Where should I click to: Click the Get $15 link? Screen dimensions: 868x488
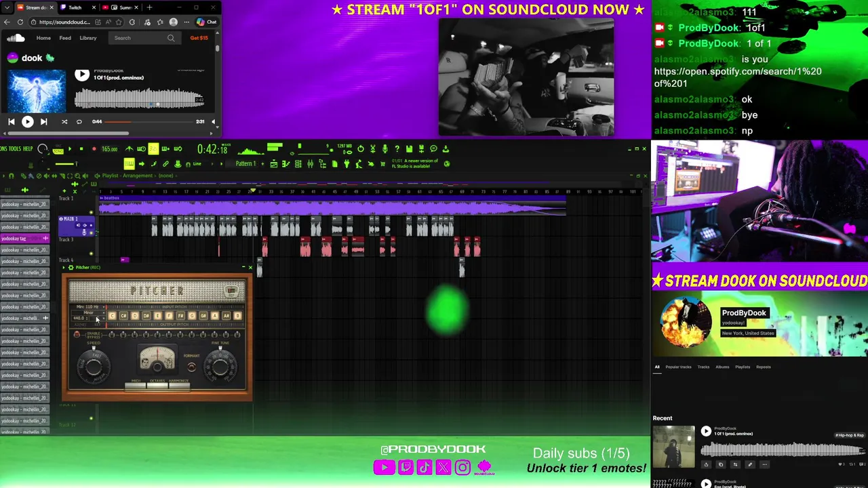pyautogui.click(x=199, y=38)
